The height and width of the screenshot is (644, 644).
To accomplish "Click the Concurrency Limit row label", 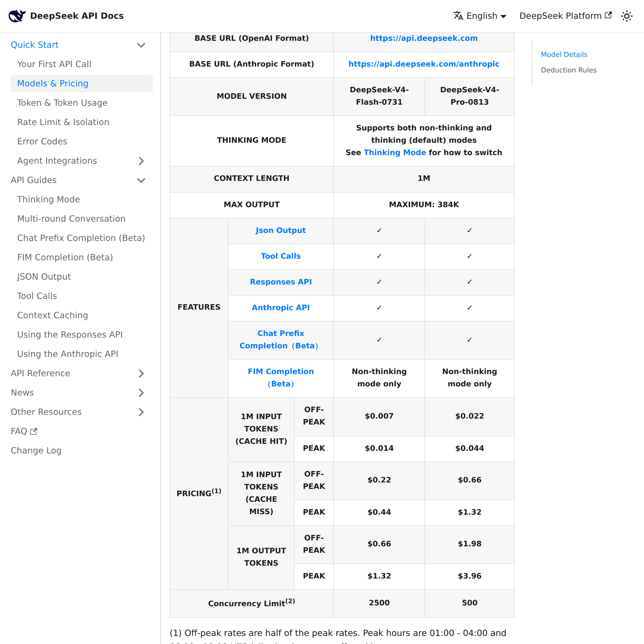I will point(251,603).
